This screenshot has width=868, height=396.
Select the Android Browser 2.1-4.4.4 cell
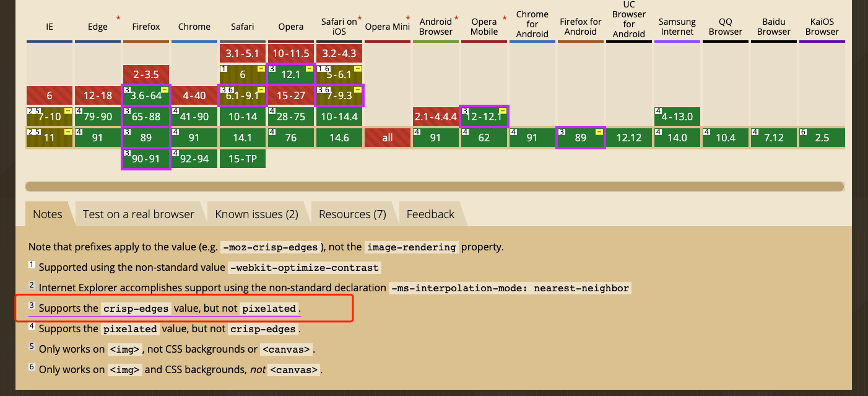[436, 117]
